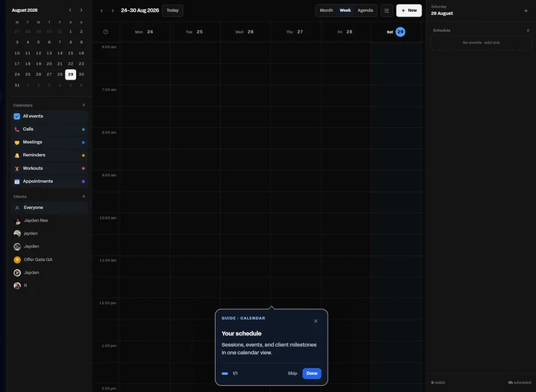Click the Calls phone icon

pos(16,129)
